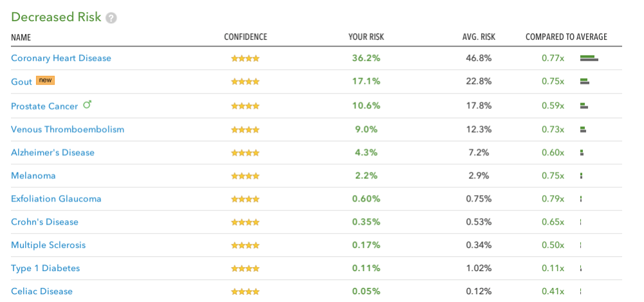Click the Coronary Heart Disease confidence stars
This screenshot has width=644, height=302.
click(245, 59)
